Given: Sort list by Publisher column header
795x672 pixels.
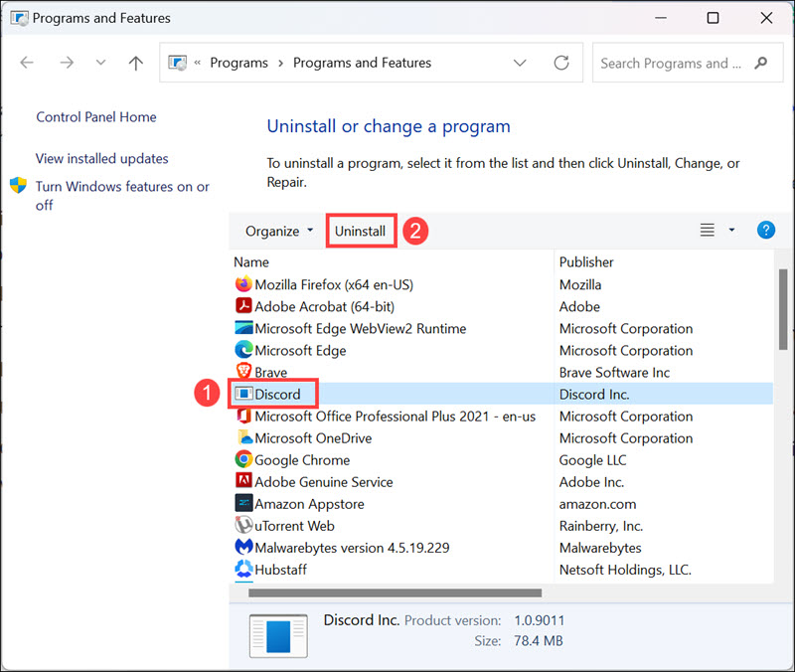Looking at the screenshot, I should tap(586, 262).
